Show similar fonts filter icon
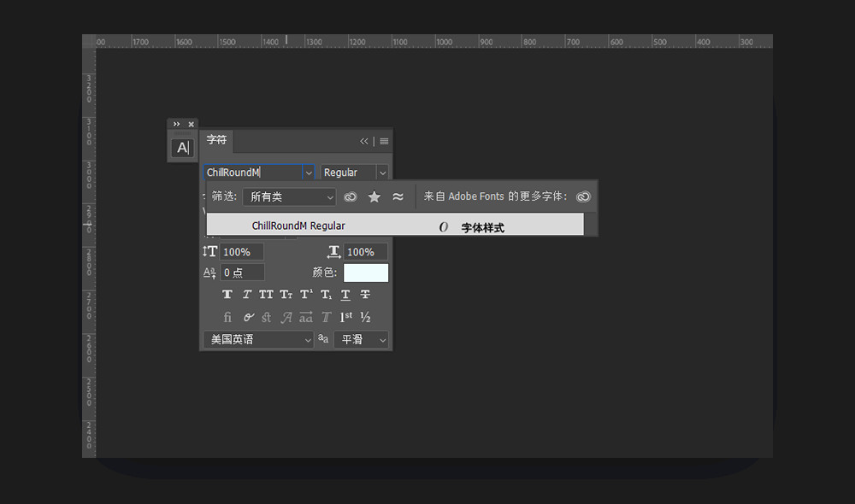Image resolution: width=855 pixels, height=504 pixels. [x=398, y=196]
